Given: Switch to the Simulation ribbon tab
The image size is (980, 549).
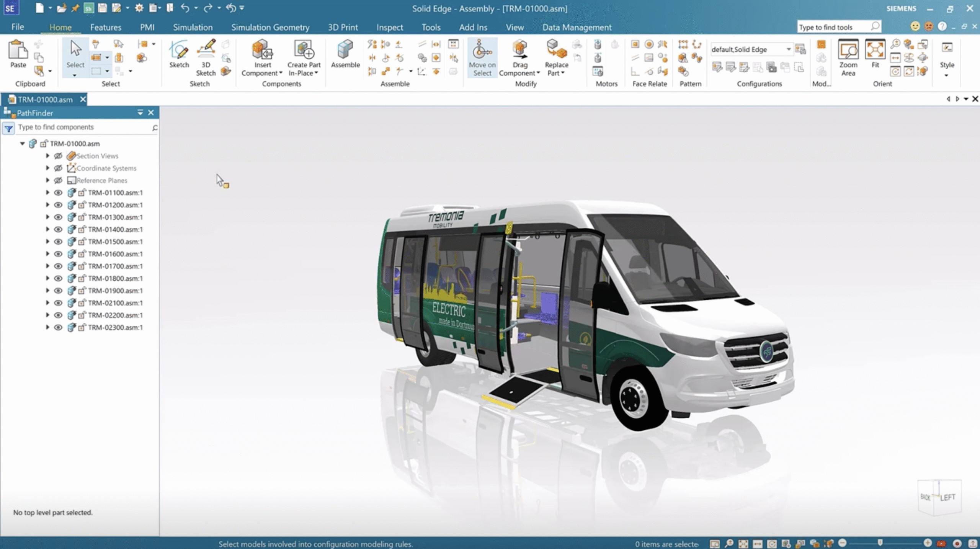Looking at the screenshot, I should pyautogui.click(x=193, y=27).
